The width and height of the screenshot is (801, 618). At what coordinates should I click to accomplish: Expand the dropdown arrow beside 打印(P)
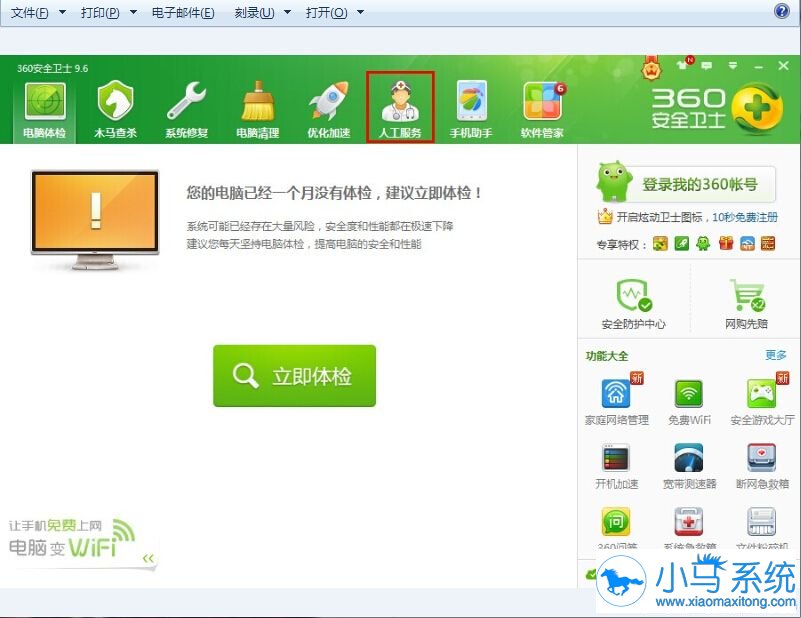pyautogui.click(x=133, y=12)
